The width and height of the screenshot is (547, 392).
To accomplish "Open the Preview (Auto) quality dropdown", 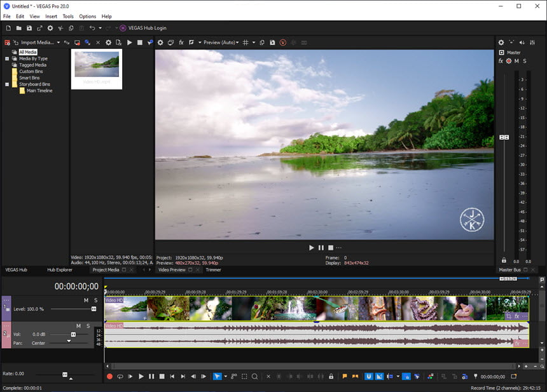I will [221, 43].
